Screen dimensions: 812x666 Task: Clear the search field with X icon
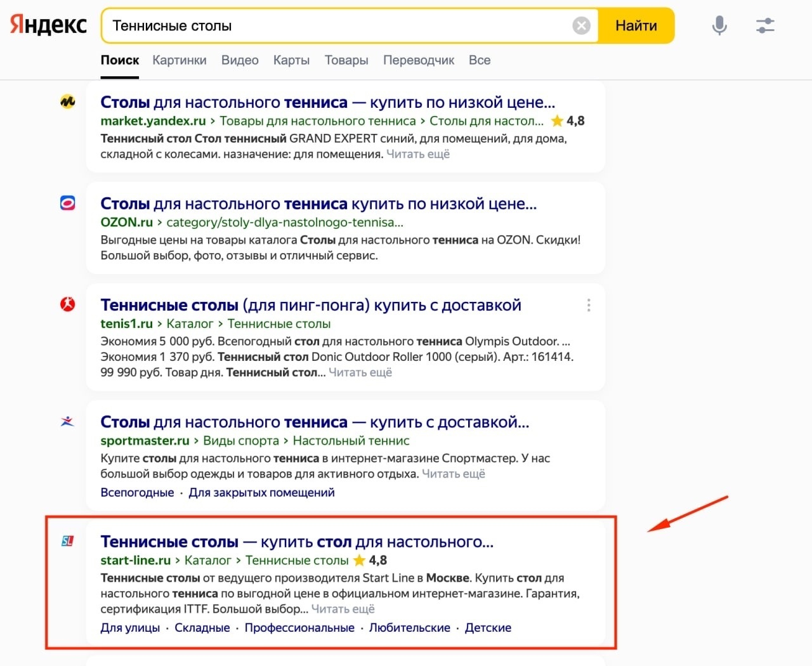pyautogui.click(x=581, y=25)
